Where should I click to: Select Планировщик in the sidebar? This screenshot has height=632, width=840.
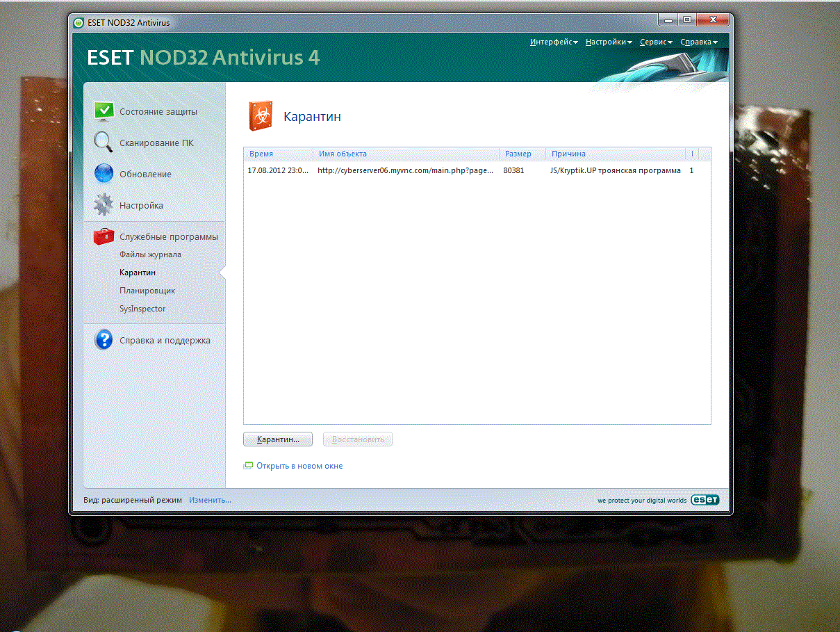pos(147,291)
